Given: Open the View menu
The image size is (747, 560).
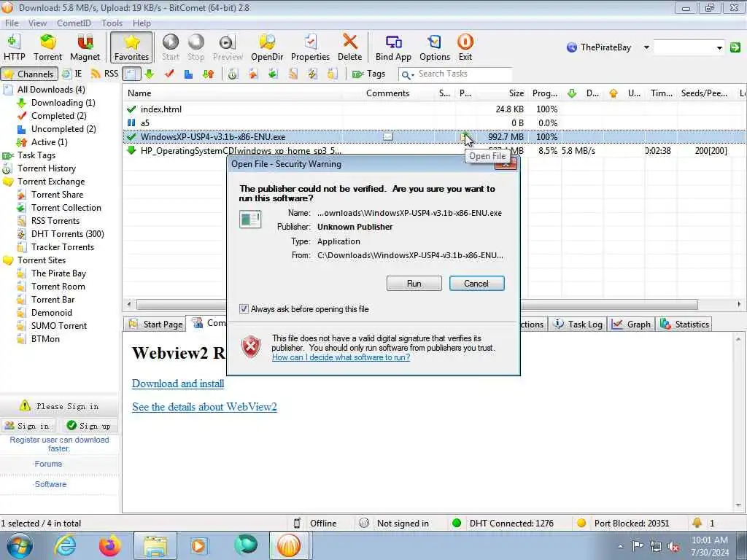Looking at the screenshot, I should tap(37, 23).
